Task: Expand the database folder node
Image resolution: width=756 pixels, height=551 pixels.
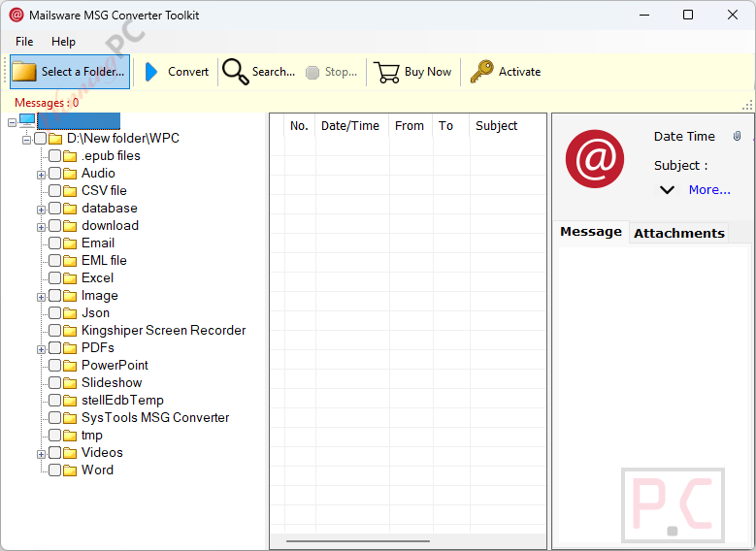Action: click(x=41, y=210)
